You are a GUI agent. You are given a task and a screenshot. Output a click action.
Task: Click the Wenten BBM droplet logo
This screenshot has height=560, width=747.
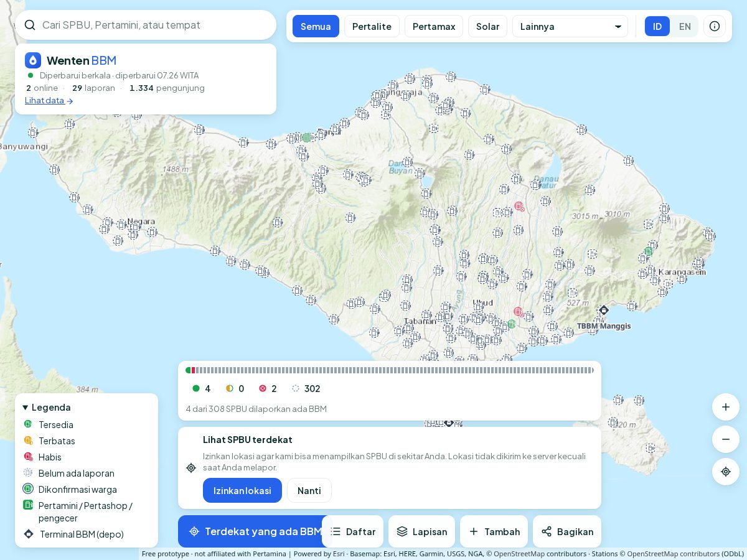point(33,60)
